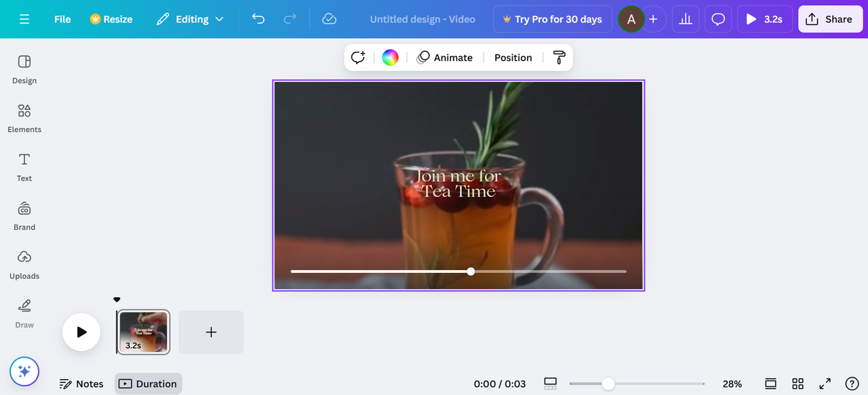
Task: Click the Share button
Action: (830, 19)
